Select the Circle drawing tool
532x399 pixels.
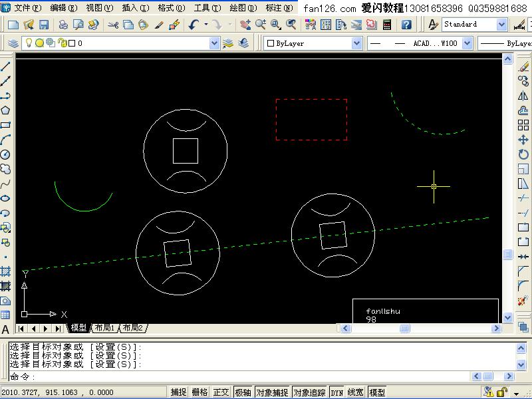[x=5, y=154]
